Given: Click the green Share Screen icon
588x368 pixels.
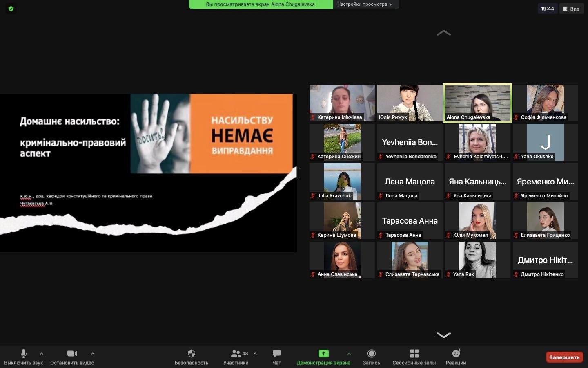Looking at the screenshot, I should tap(323, 353).
